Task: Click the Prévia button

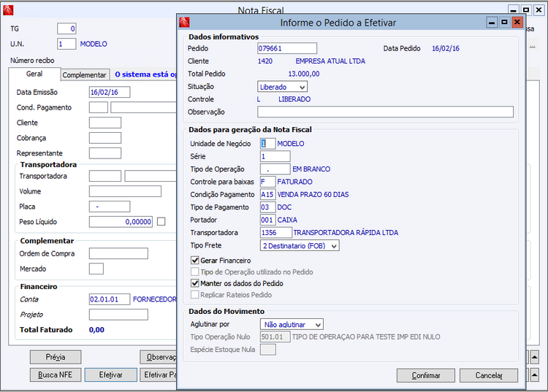Action: pyautogui.click(x=56, y=357)
